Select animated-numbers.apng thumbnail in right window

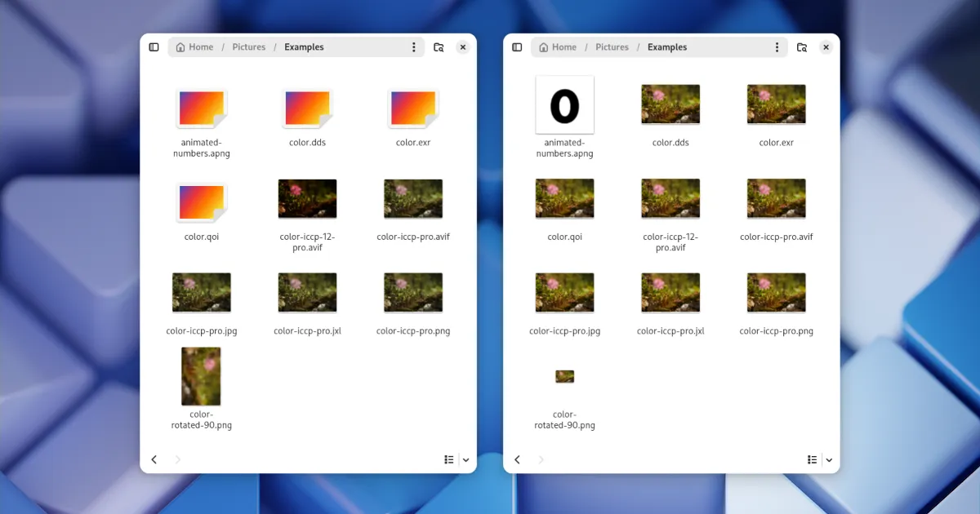(564, 105)
